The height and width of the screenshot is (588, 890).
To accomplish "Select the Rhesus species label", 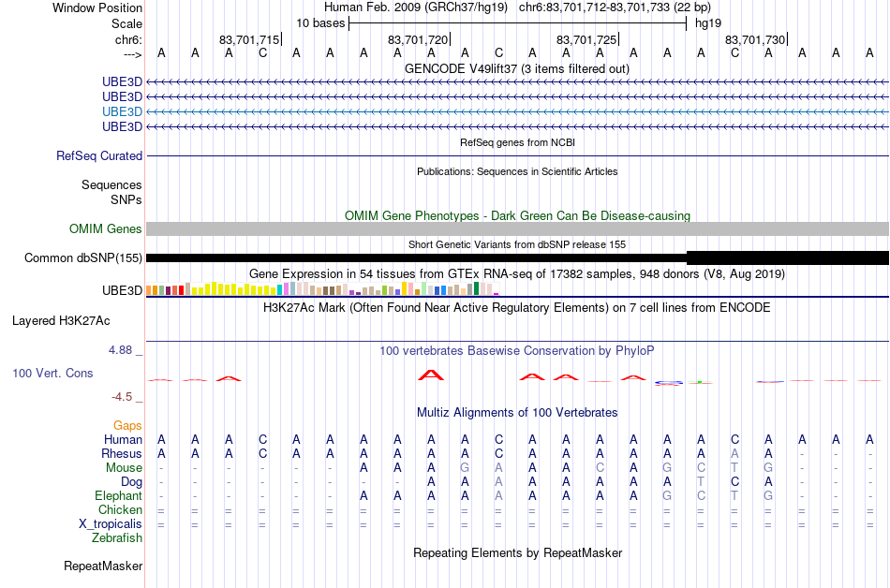I will [x=122, y=453].
